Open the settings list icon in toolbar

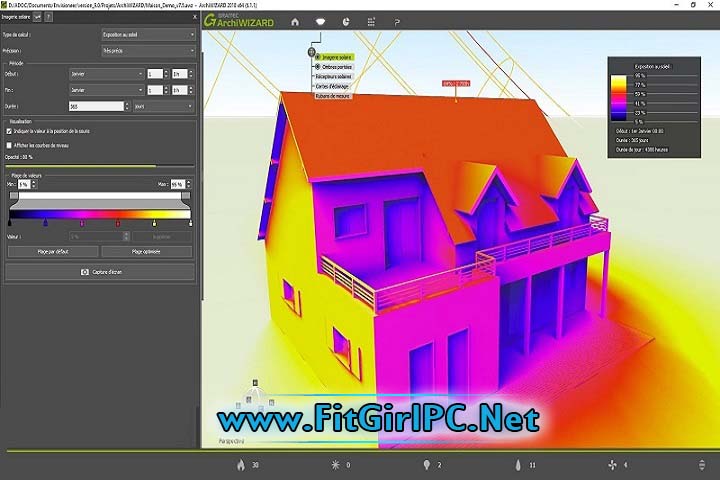pyautogui.click(x=372, y=21)
